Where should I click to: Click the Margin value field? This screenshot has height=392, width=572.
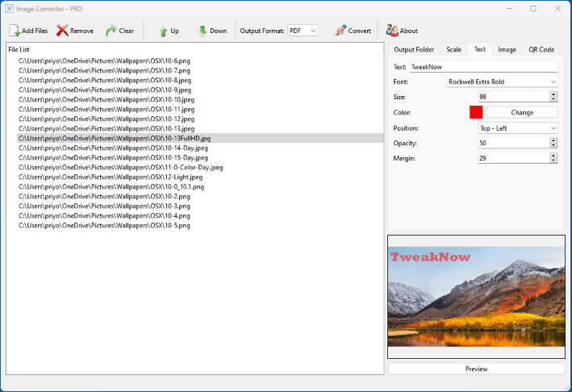pyautogui.click(x=514, y=158)
